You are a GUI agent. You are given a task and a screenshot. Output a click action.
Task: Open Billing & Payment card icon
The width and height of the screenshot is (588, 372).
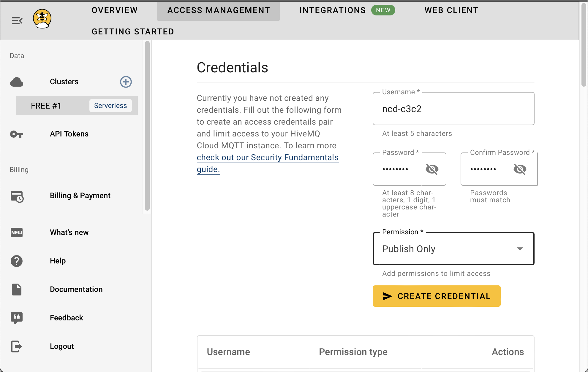pos(17,196)
